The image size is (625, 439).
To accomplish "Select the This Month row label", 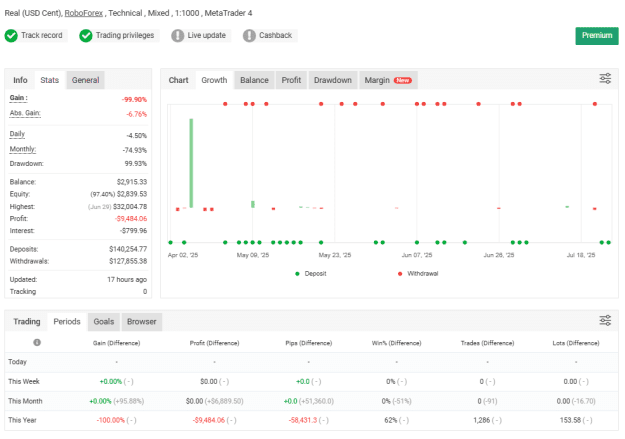I will pos(25,401).
